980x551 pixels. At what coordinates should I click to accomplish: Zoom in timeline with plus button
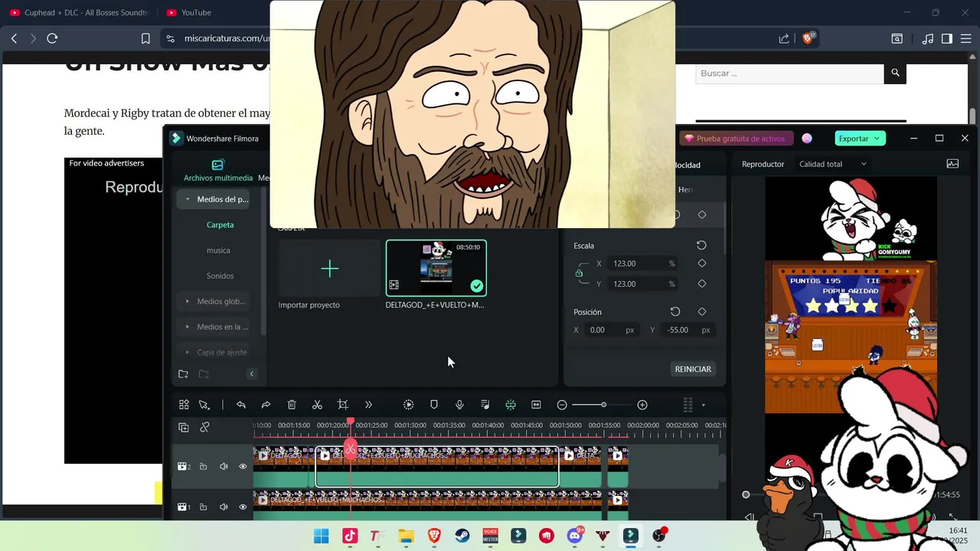coord(642,405)
